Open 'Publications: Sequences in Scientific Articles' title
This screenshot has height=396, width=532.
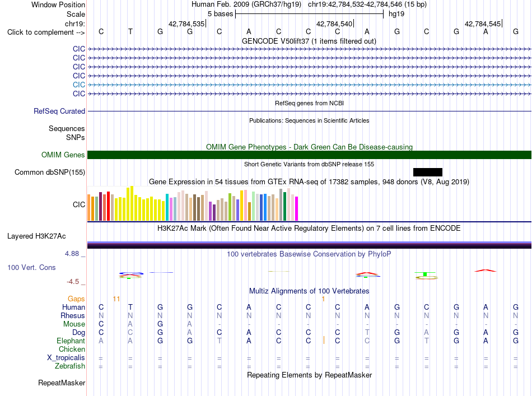(309, 120)
